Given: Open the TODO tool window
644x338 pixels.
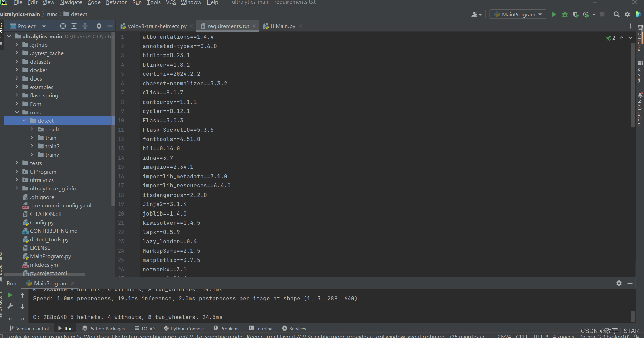Looking at the screenshot, I should 144,329.
